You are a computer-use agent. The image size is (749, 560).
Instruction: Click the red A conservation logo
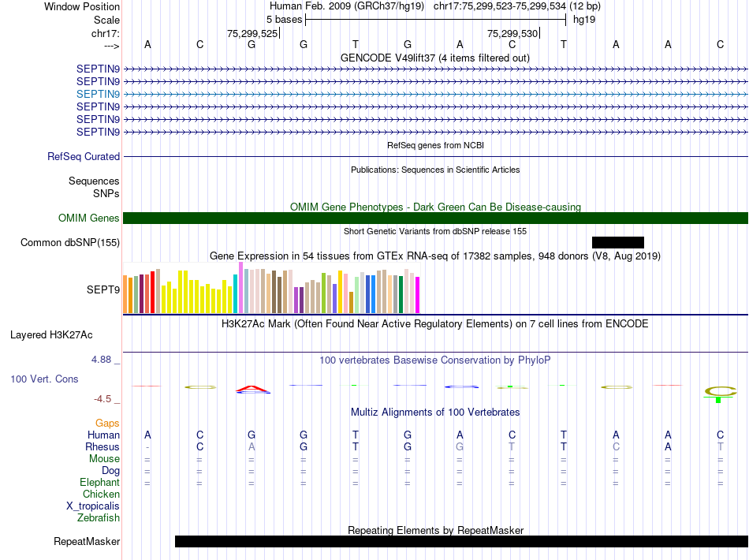pos(252,388)
